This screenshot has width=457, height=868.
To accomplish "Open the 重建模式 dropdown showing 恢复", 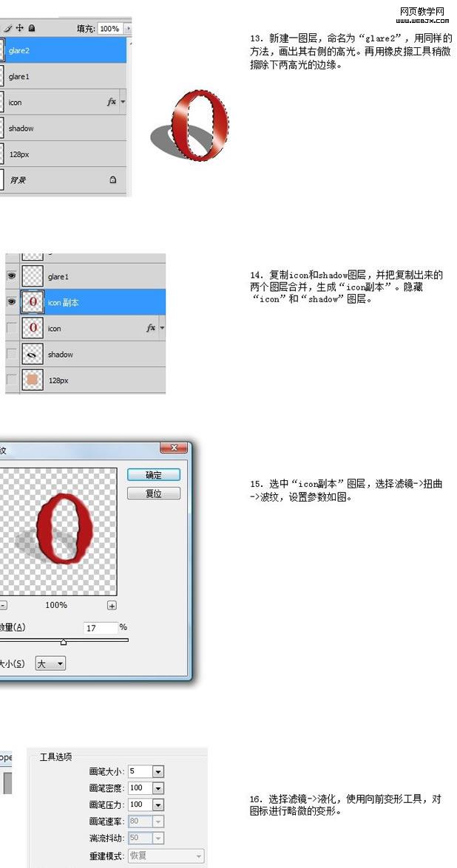I will [166, 856].
